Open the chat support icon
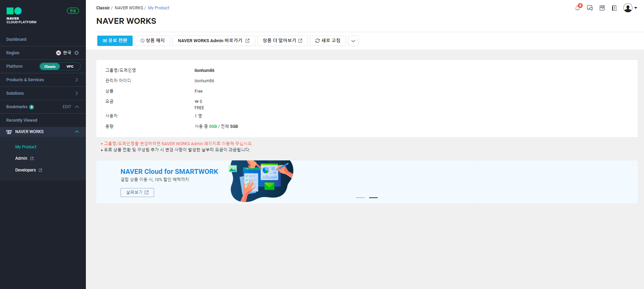This screenshot has width=644, height=289. (x=590, y=8)
